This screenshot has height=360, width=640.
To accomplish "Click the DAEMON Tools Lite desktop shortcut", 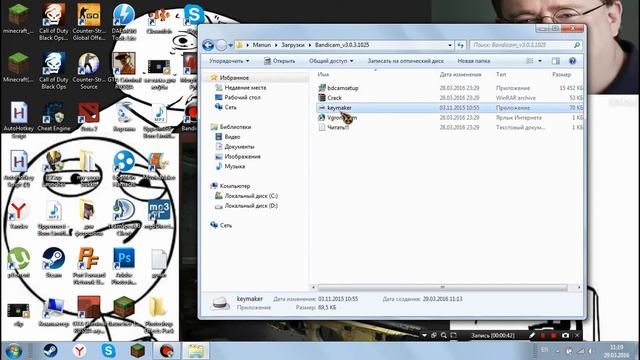I will [x=124, y=22].
